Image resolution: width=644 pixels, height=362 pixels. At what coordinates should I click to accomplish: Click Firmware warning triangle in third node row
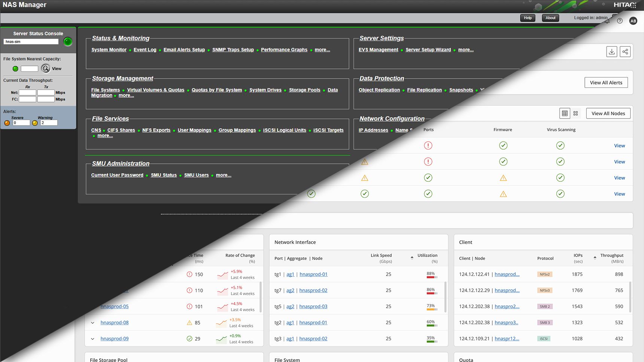click(x=503, y=178)
